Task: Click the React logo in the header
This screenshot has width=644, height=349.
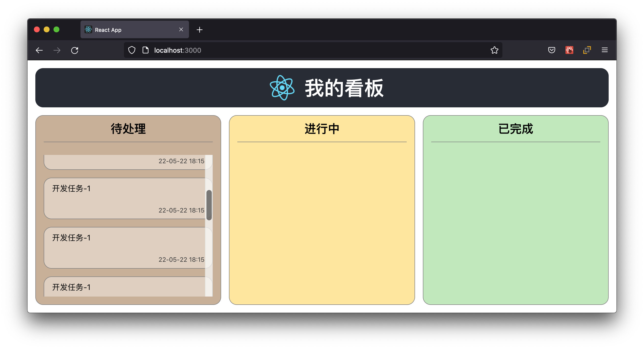Action: (282, 88)
